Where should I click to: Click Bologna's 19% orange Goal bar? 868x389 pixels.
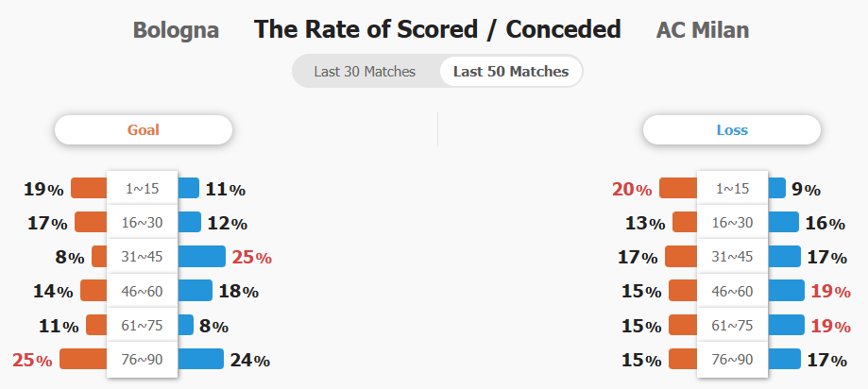point(89,188)
